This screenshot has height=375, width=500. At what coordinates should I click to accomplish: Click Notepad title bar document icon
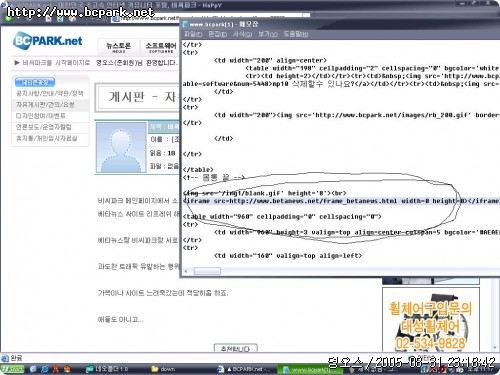[185, 24]
